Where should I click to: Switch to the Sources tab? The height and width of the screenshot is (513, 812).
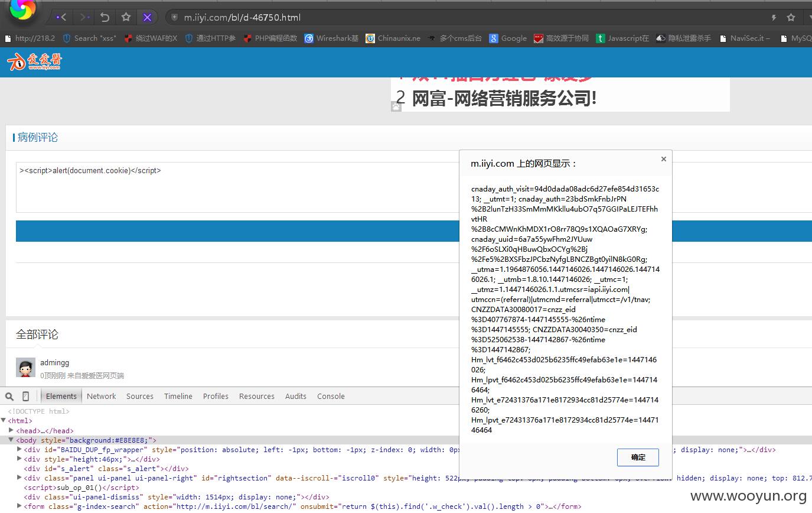click(x=140, y=396)
